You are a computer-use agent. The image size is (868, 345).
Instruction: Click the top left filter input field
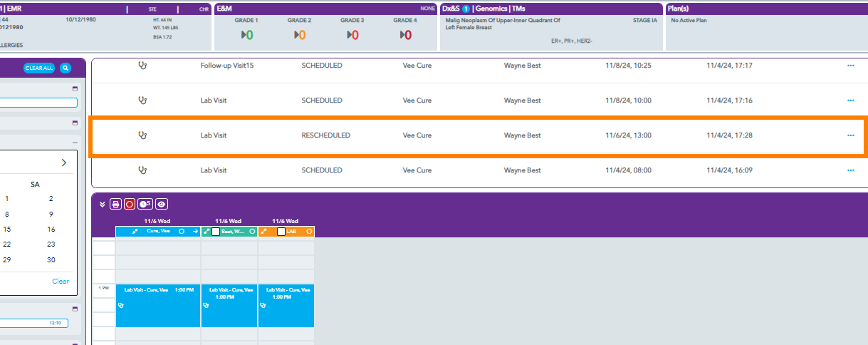[x=38, y=103]
